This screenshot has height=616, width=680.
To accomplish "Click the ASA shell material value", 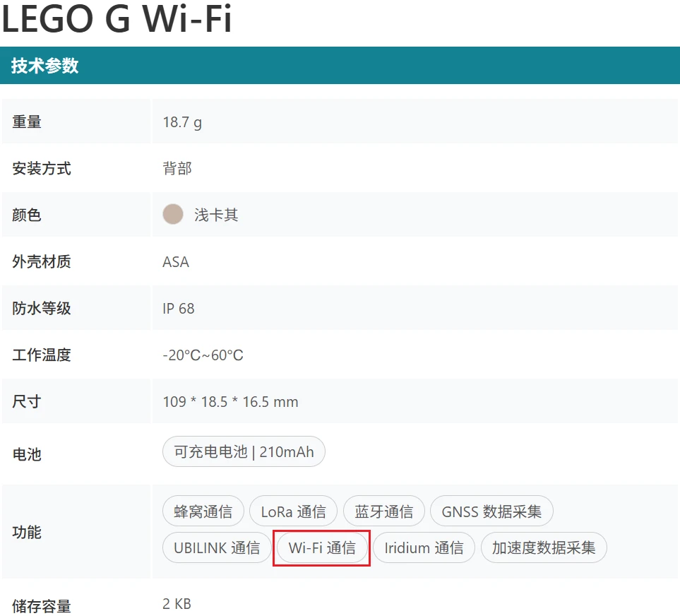I will pyautogui.click(x=176, y=262).
